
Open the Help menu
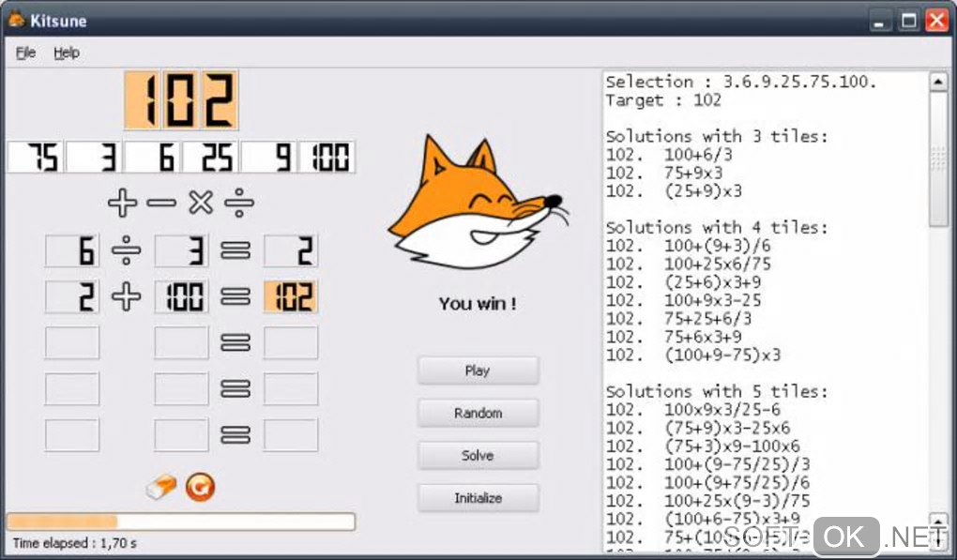click(x=67, y=53)
